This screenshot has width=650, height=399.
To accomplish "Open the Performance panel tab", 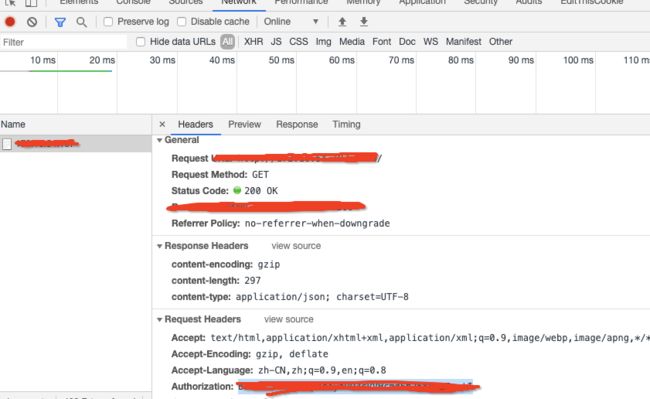I will point(301,2).
